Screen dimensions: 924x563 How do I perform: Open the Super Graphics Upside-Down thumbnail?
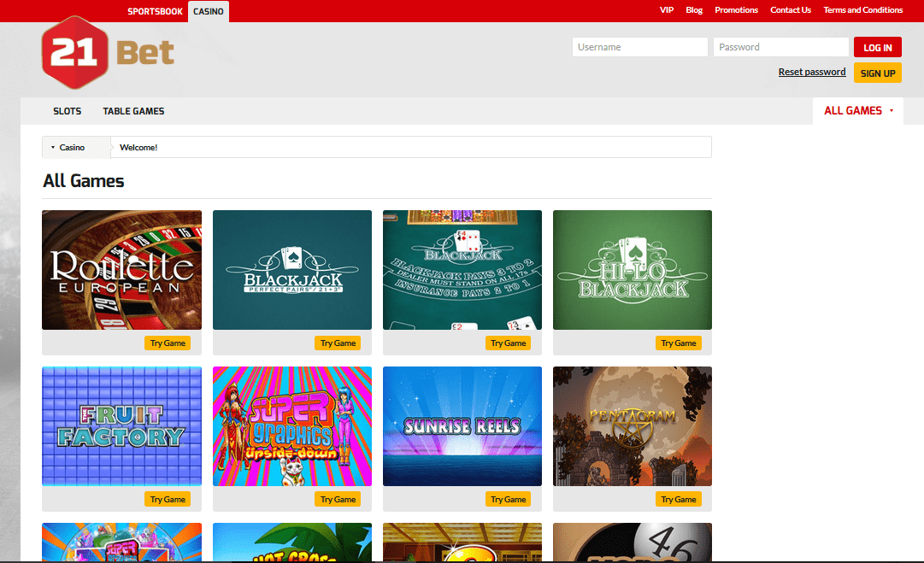pyautogui.click(x=292, y=426)
